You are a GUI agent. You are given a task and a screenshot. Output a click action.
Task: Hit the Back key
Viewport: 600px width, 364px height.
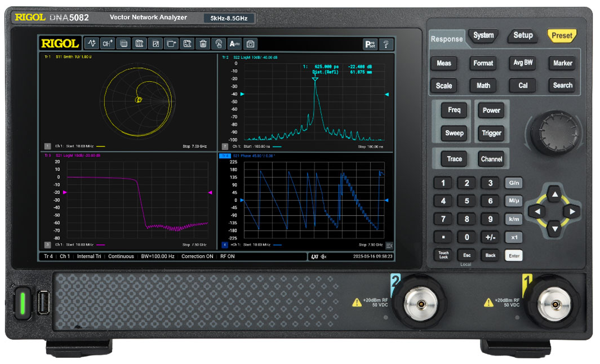click(x=490, y=255)
